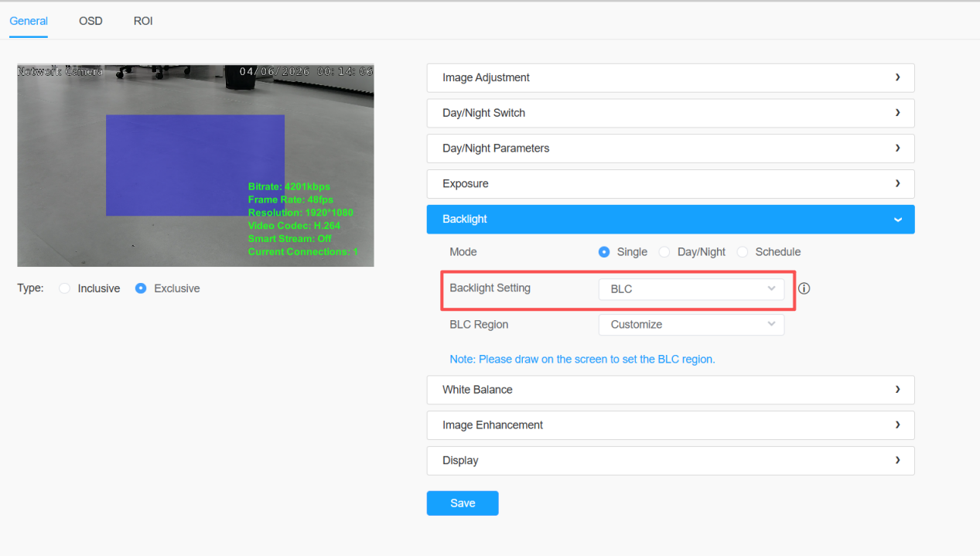Expand the Display section
The height and width of the screenshot is (556, 980).
point(671,461)
